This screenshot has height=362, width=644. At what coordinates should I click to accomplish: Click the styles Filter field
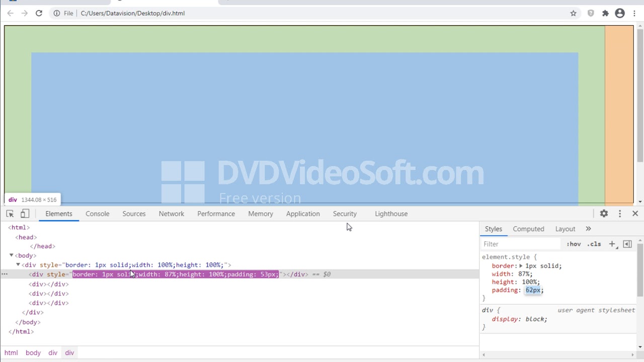tap(521, 244)
